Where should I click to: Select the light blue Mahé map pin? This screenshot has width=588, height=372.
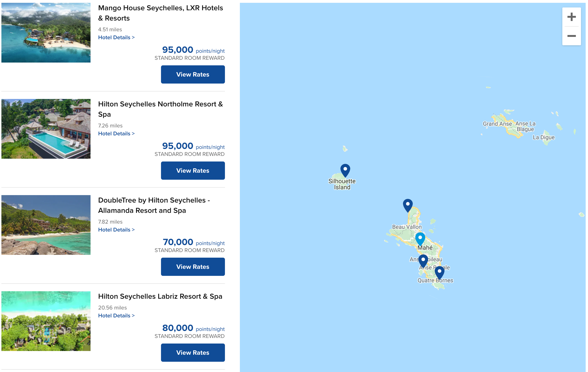point(420,238)
